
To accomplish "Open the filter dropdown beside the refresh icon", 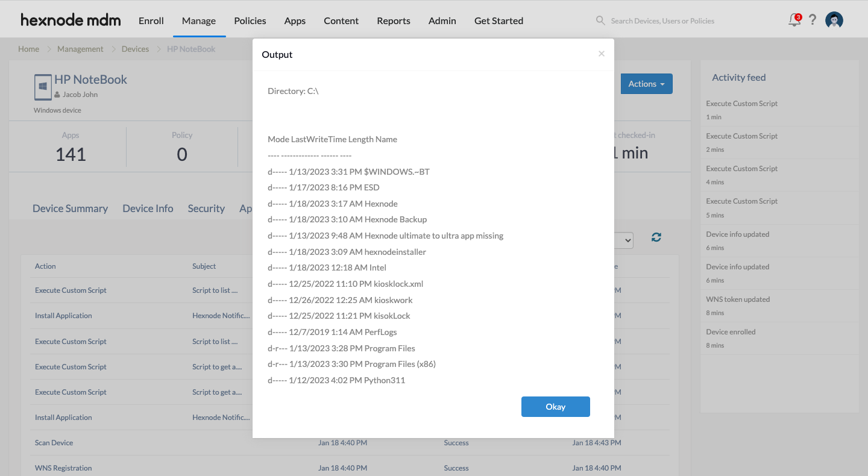I will [x=623, y=240].
